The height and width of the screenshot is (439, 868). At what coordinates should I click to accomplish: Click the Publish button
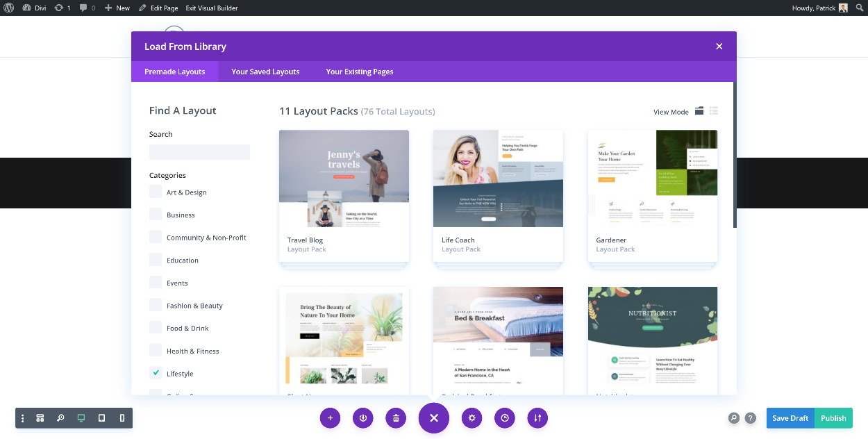[833, 418]
